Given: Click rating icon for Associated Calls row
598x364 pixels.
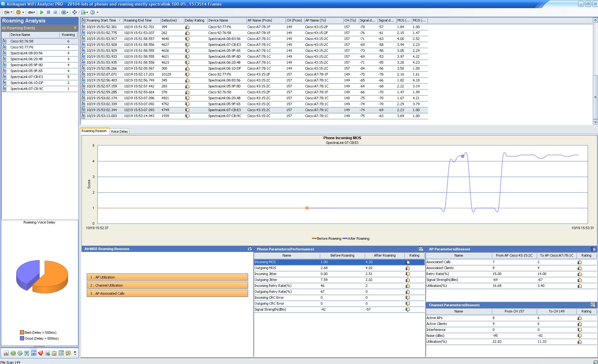Looking at the screenshot, I should (580, 262).
